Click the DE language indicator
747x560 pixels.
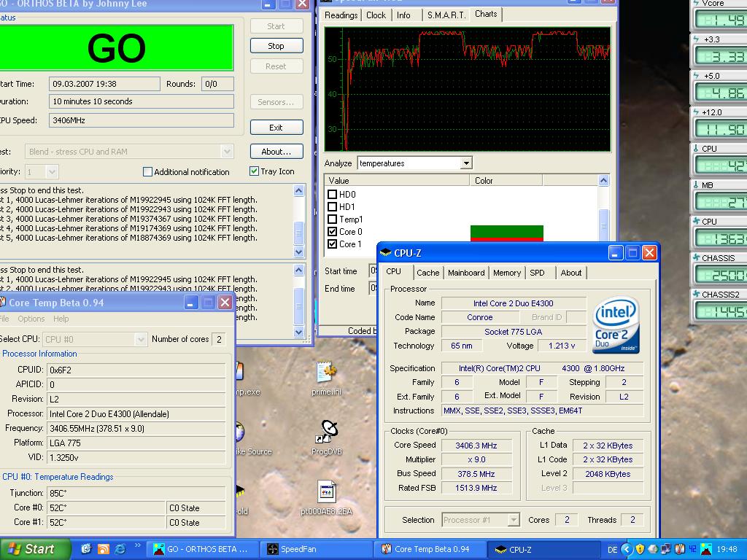click(x=612, y=550)
